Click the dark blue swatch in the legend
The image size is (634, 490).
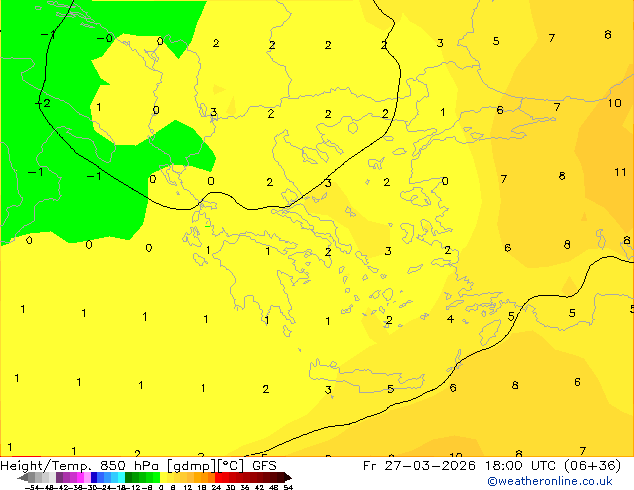(94, 477)
